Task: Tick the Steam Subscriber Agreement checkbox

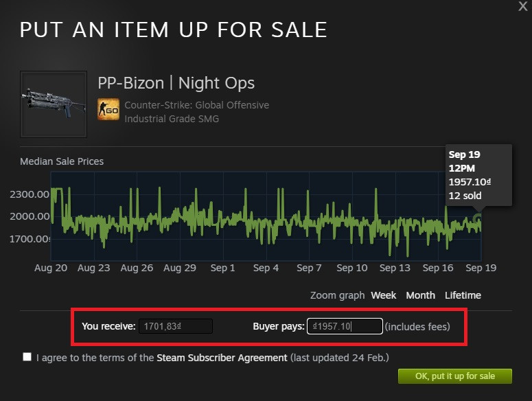Action: [x=27, y=357]
